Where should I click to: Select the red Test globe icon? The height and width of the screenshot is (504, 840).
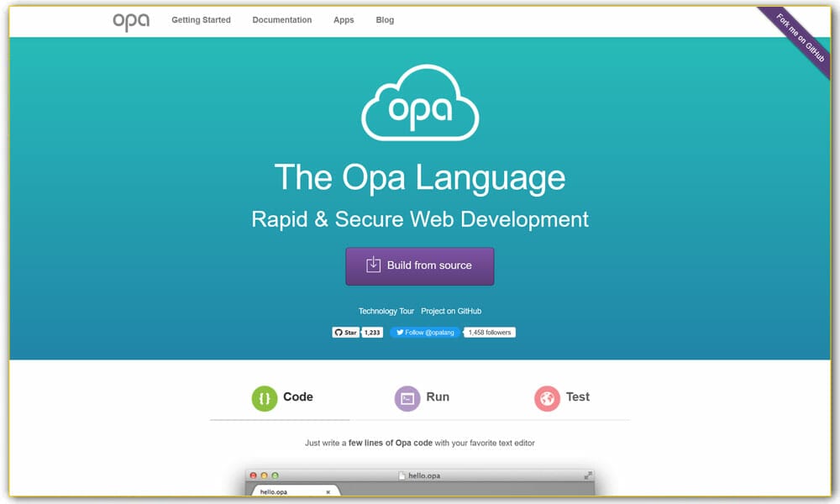(546, 397)
